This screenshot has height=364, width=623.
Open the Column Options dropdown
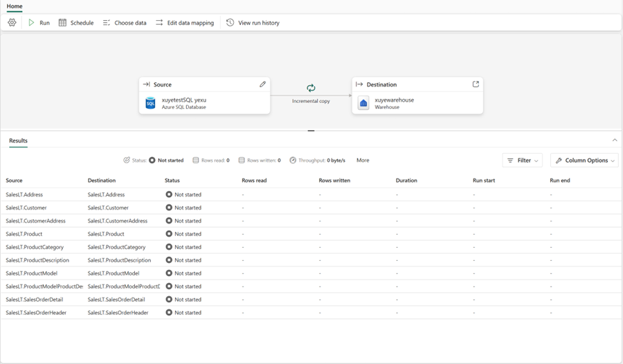pos(584,161)
